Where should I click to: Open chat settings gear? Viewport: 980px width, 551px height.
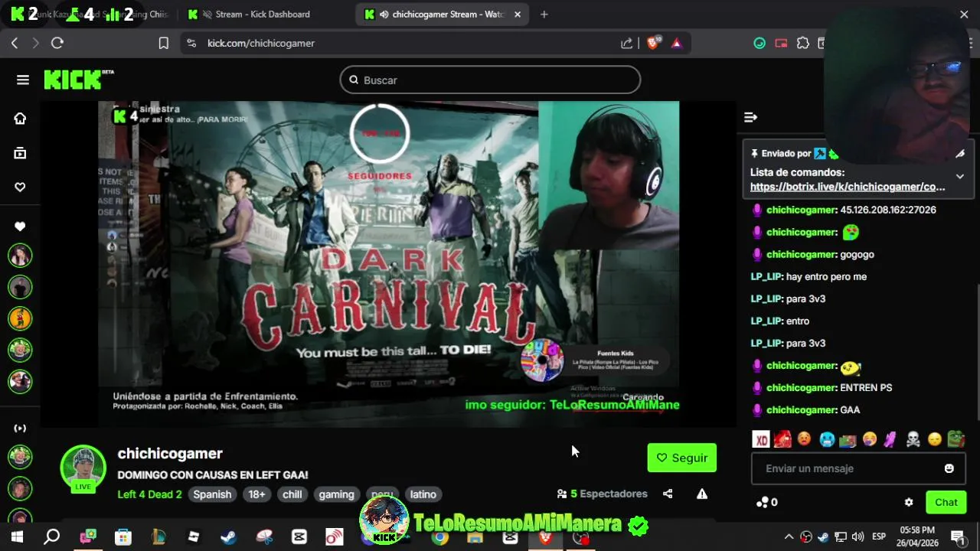pyautogui.click(x=909, y=503)
